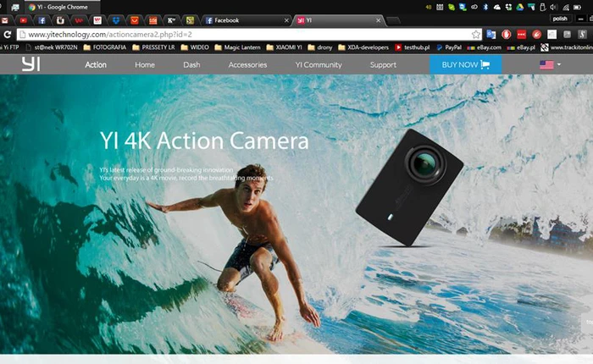The height and width of the screenshot is (364, 593).
Task: Open the Magic Lantern bookmark folder
Action: (237, 47)
